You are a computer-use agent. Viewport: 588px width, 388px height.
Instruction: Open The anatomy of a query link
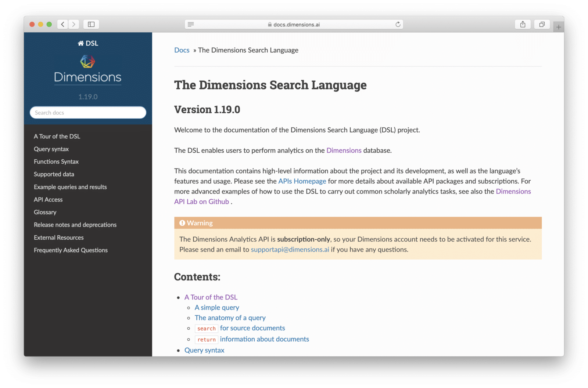[x=230, y=318]
